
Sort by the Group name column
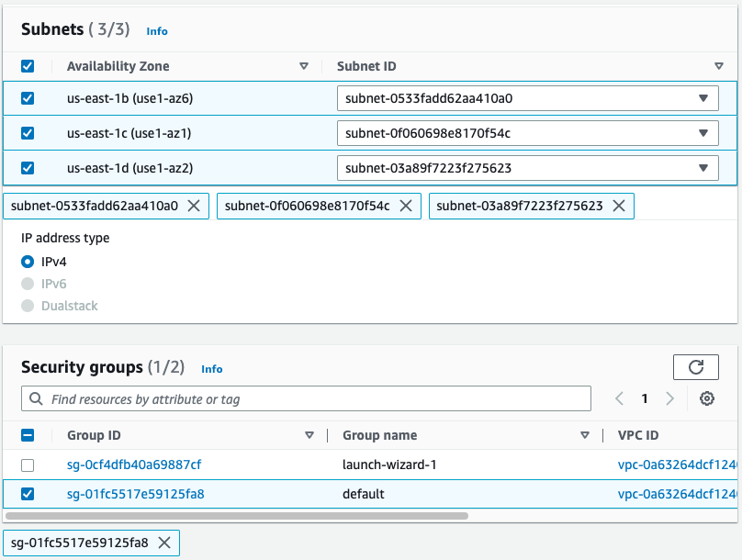[585, 434]
